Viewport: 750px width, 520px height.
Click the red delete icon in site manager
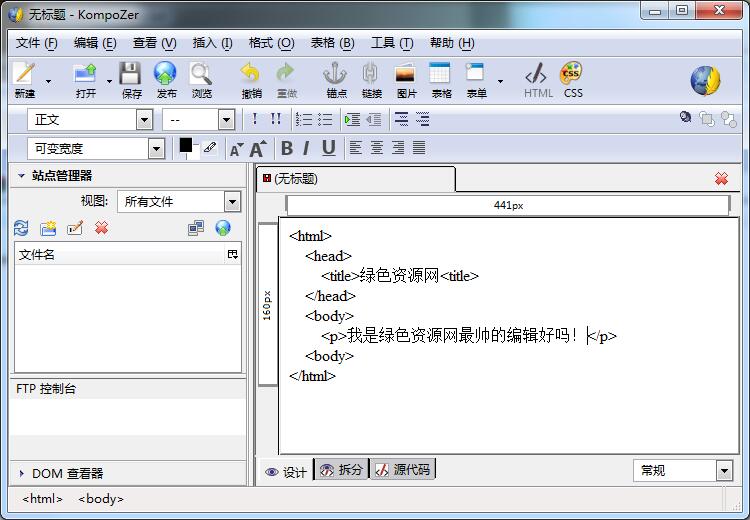coord(101,228)
